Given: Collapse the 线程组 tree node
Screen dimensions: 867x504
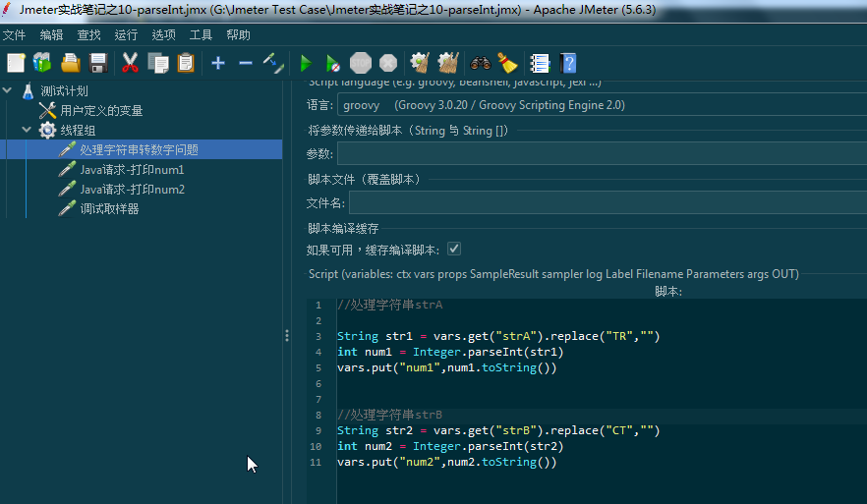Looking at the screenshot, I should coord(26,130).
